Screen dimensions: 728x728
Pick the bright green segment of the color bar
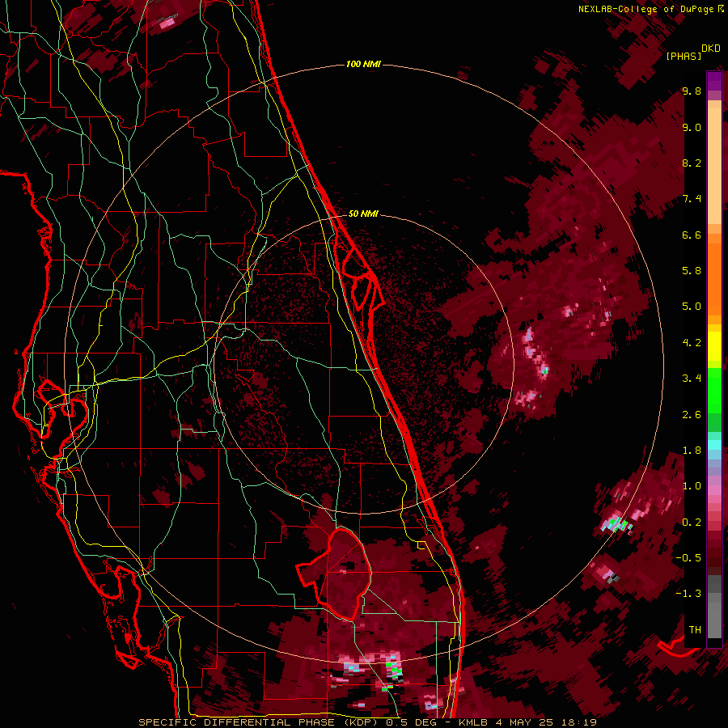(x=714, y=392)
